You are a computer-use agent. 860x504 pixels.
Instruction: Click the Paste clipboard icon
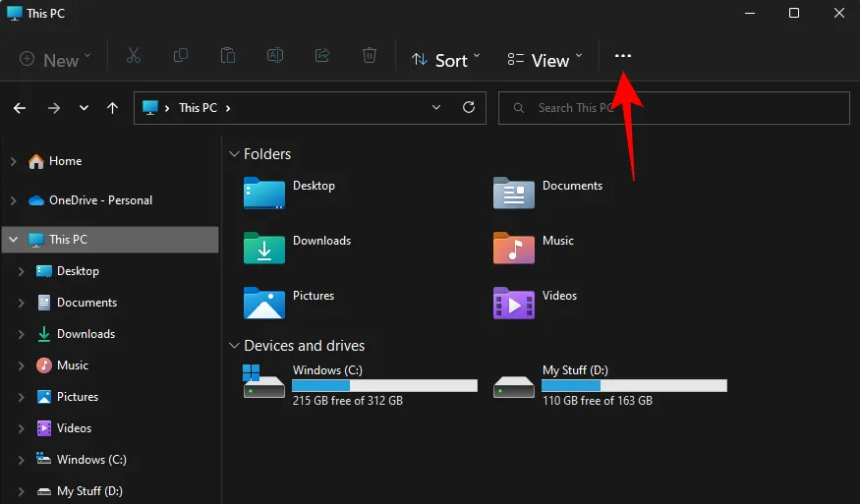(x=228, y=56)
